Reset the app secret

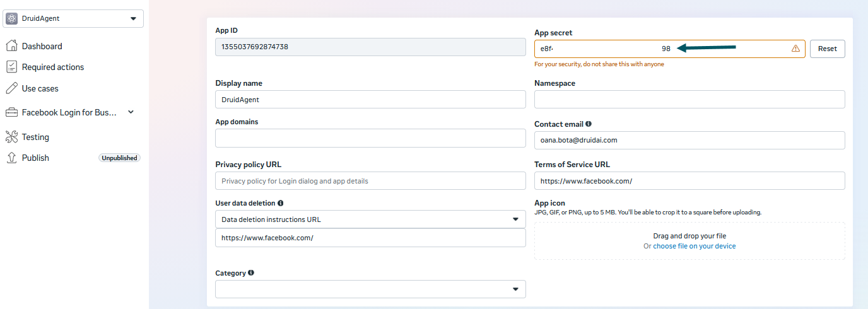[827, 49]
